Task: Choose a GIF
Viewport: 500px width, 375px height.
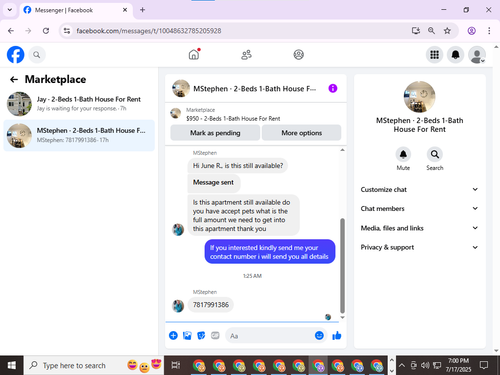Action: [x=215, y=335]
